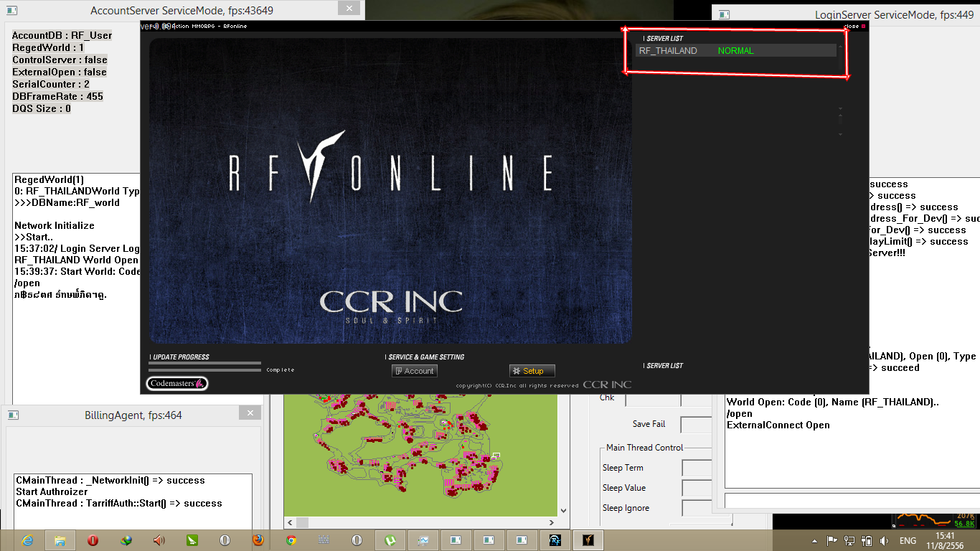Click the map's vertical scrollbar down arrow
980x551 pixels.
coord(563,510)
